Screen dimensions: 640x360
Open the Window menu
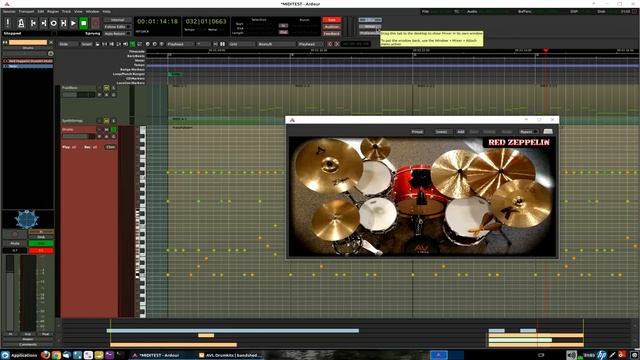[92, 11]
